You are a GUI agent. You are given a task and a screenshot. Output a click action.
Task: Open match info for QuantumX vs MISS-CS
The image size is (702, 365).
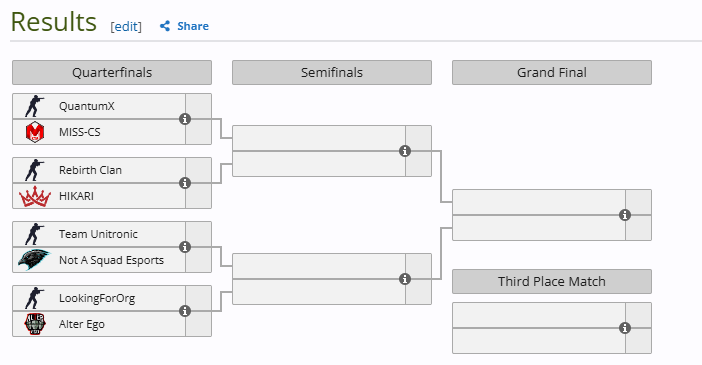(185, 119)
